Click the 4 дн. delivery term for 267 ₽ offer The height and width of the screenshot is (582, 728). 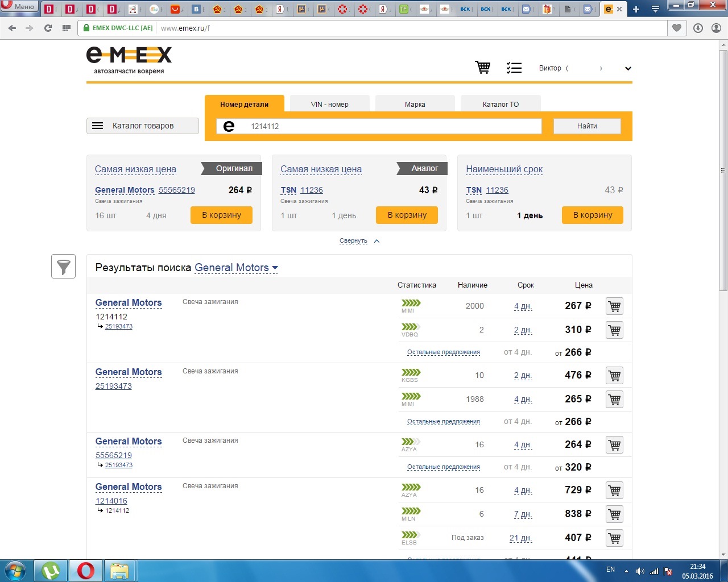coord(523,306)
